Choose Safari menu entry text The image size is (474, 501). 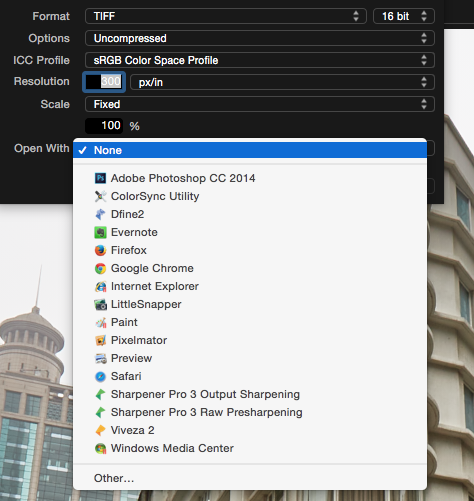(126, 376)
